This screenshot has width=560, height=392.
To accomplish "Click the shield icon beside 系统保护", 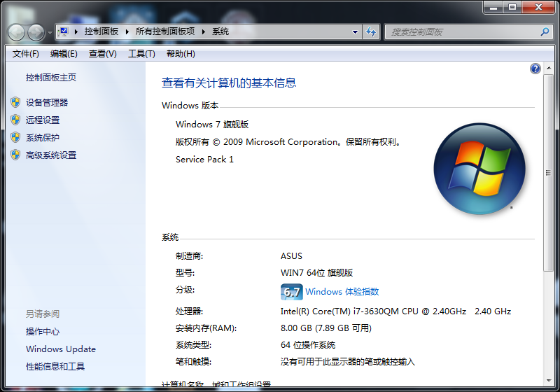I will click(15, 137).
